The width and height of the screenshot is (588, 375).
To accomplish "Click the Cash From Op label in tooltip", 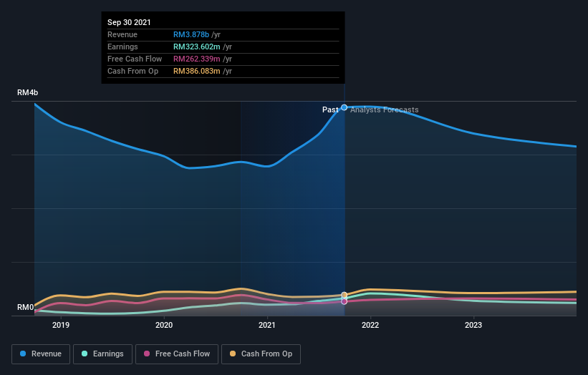I will pos(132,71).
